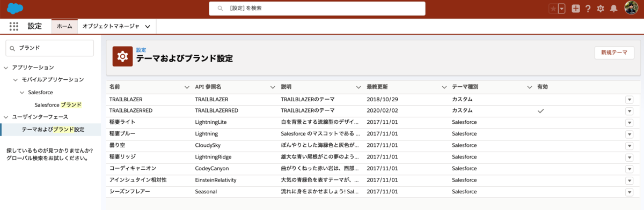Screen dimensions: 644x210
Task: Open row actions menu for 曇り空
Action: [629, 146]
